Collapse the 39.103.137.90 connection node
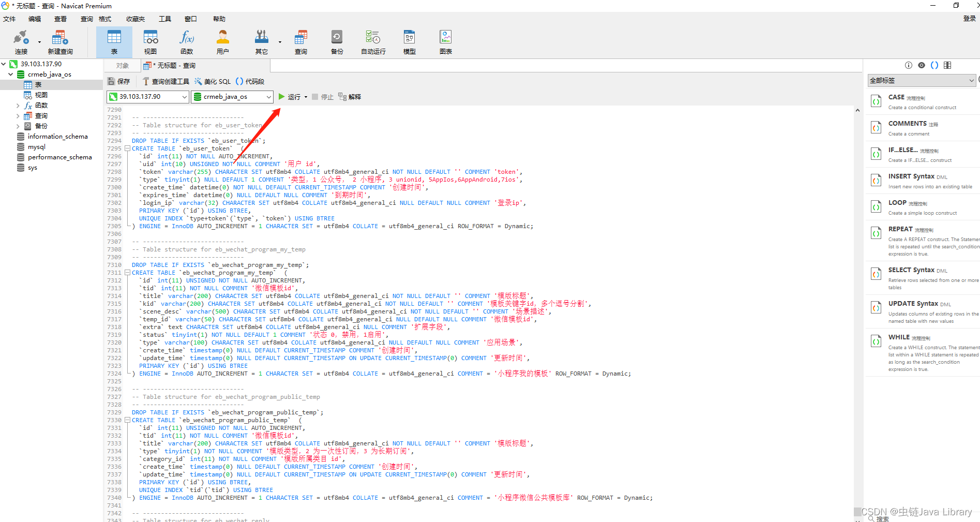Image resolution: width=980 pixels, height=522 pixels. [4, 64]
